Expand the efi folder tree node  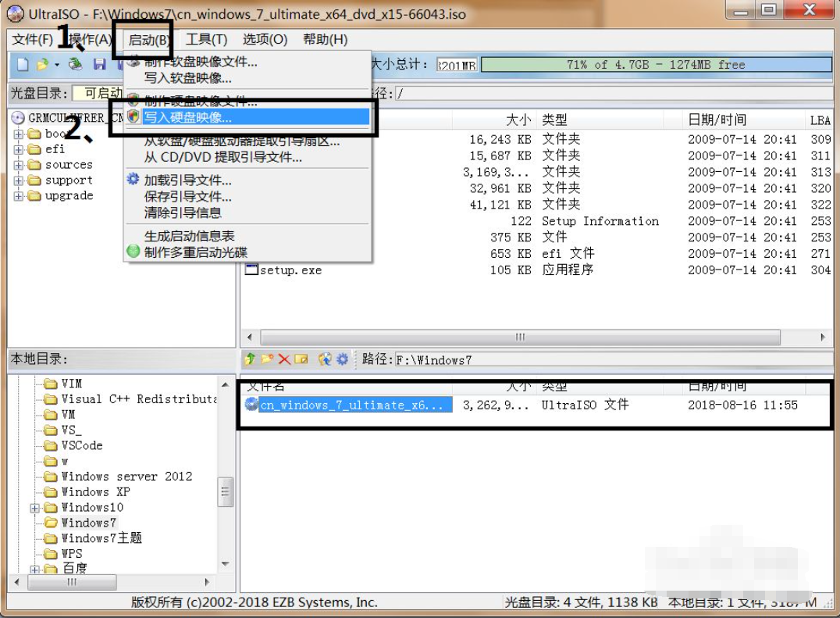point(18,149)
